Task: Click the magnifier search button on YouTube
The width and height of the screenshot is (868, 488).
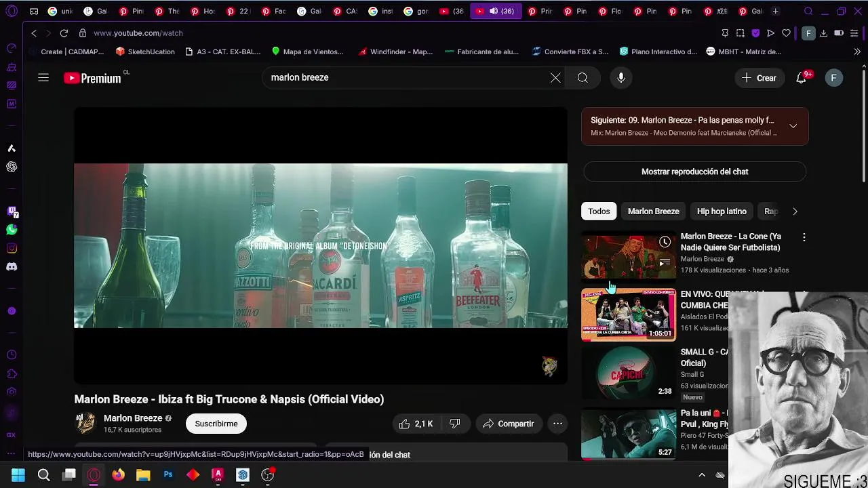Action: point(583,78)
